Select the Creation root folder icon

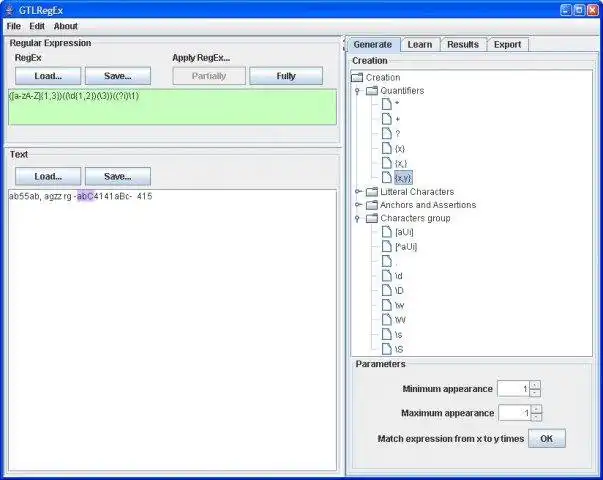pos(357,77)
